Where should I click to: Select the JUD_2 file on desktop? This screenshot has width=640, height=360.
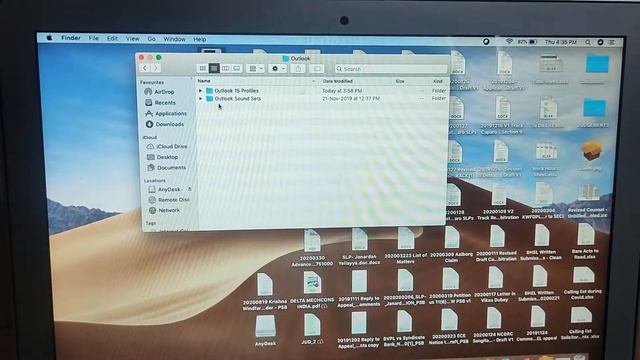pyautogui.click(x=312, y=329)
